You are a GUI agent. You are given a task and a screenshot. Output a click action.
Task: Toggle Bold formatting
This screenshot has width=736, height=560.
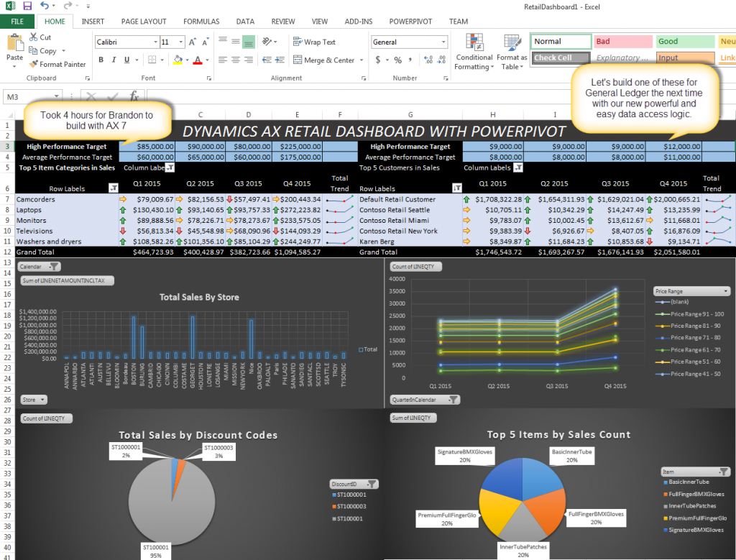(101, 60)
